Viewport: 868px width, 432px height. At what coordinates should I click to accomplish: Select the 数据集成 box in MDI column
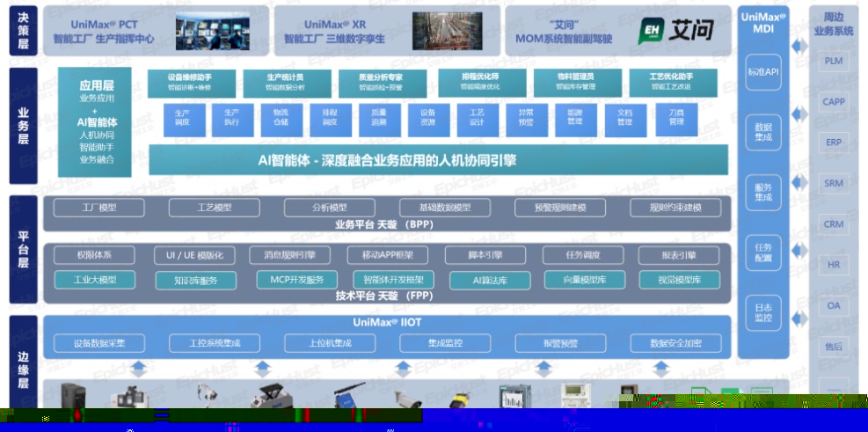(x=762, y=134)
